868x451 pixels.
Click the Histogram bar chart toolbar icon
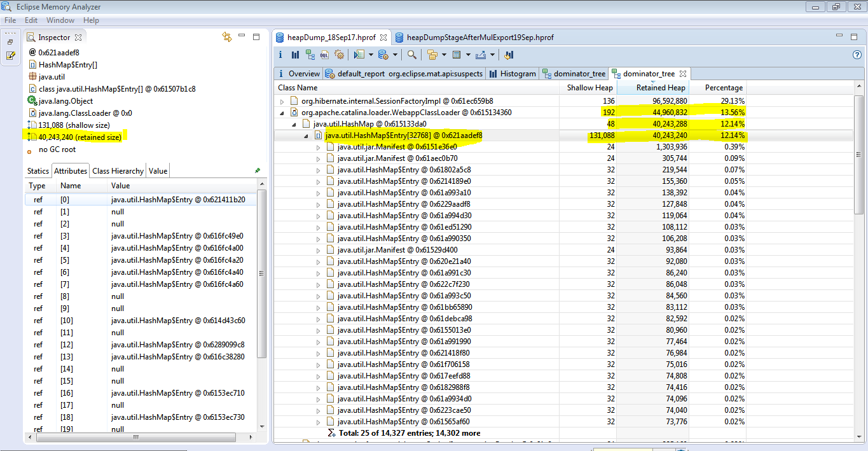(294, 55)
